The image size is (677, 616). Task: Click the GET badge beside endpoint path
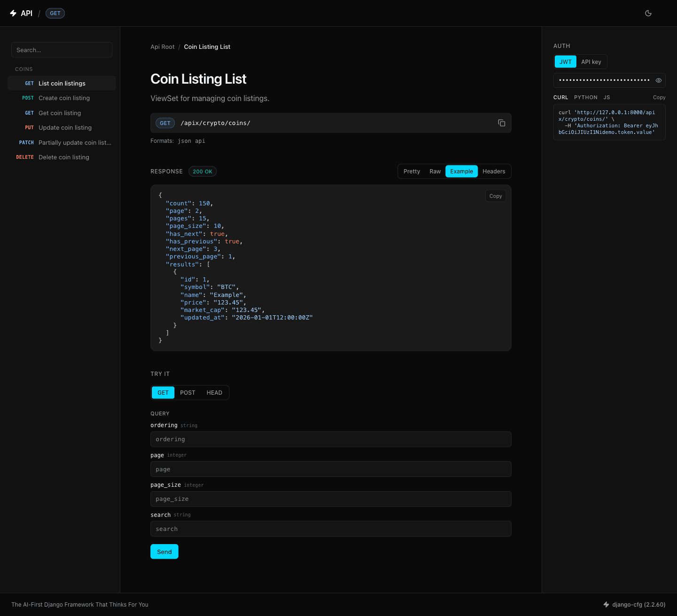(165, 123)
